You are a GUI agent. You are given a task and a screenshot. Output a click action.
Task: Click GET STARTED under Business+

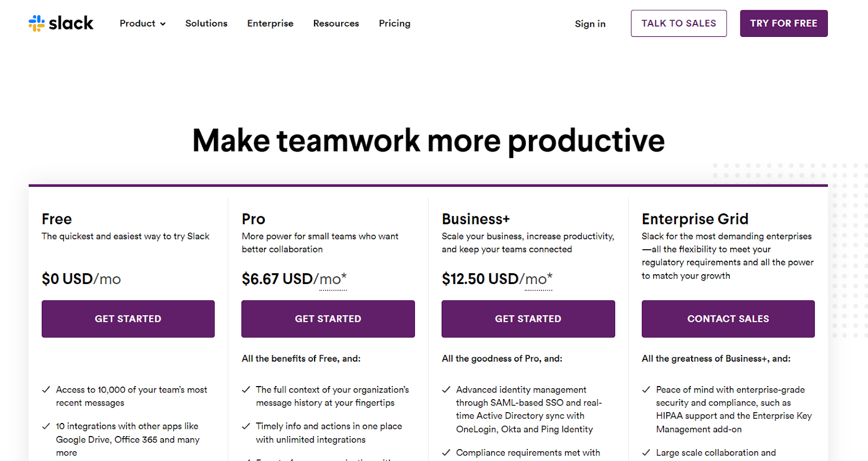tap(528, 319)
